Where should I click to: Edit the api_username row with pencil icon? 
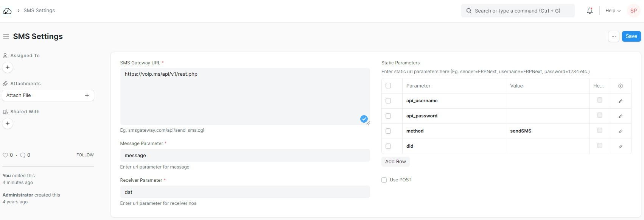[620, 101]
